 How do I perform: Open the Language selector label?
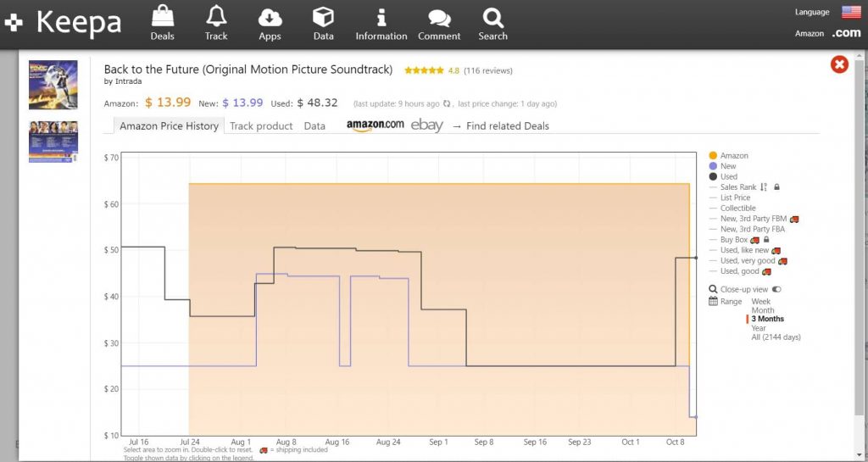(x=812, y=12)
